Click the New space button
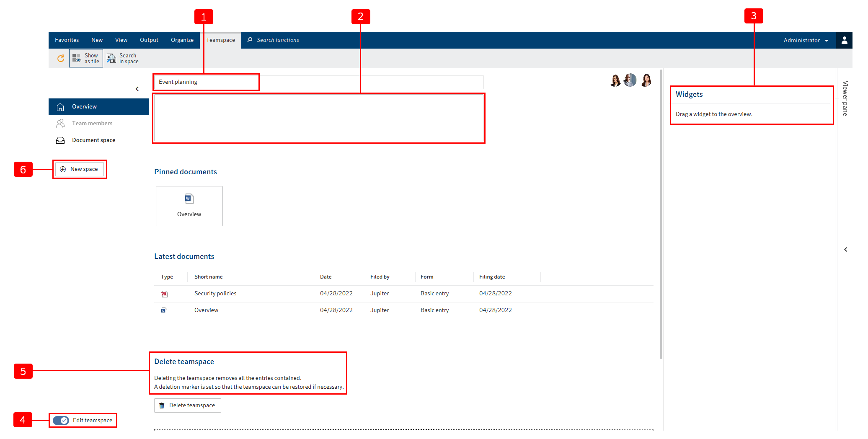The width and height of the screenshot is (868, 439). [x=80, y=169]
